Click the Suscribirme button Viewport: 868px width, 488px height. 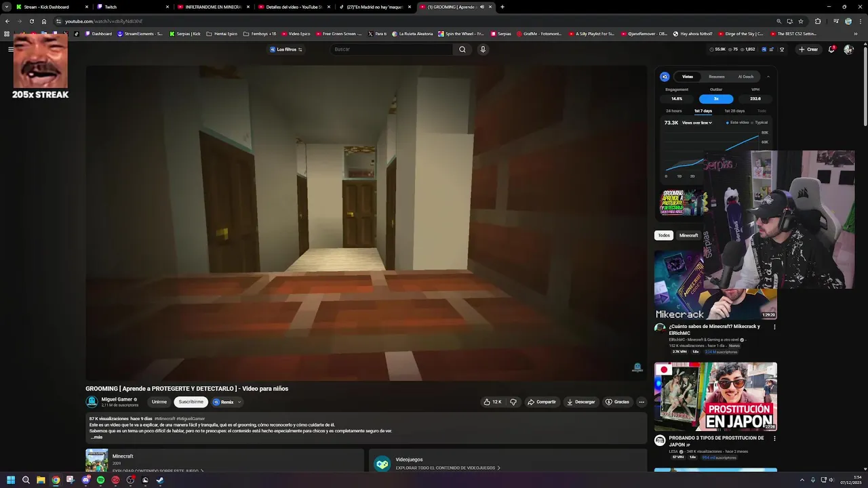191,402
